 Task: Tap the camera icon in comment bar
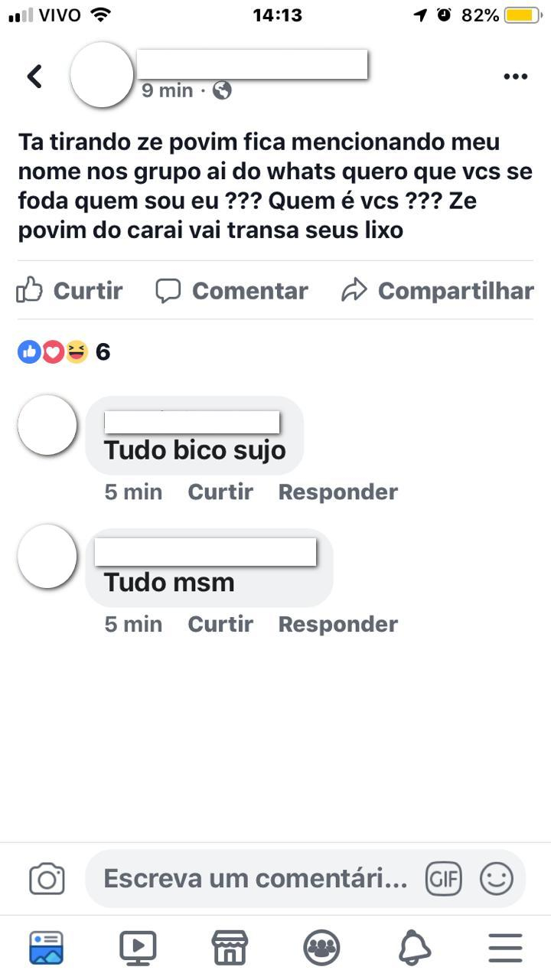click(47, 878)
